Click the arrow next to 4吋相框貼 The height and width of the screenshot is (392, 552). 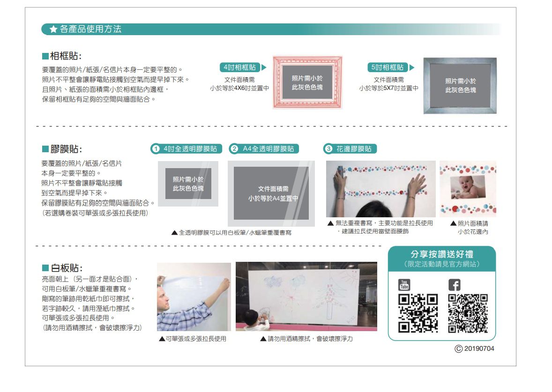(x=264, y=68)
